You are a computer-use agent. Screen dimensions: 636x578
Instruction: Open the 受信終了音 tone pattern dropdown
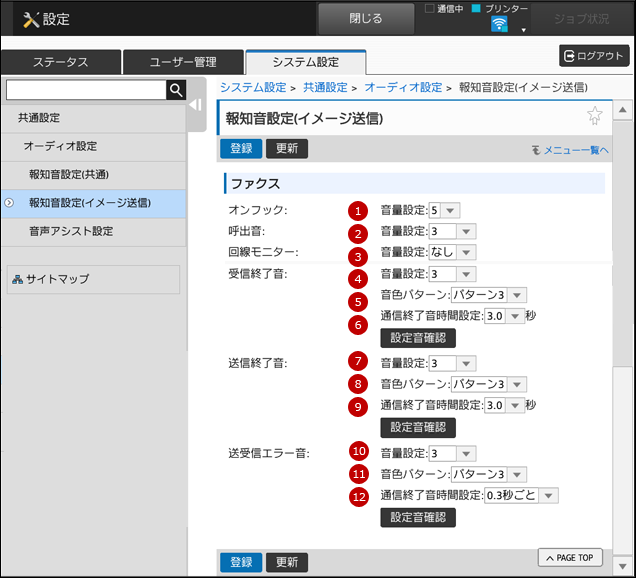[489, 295]
